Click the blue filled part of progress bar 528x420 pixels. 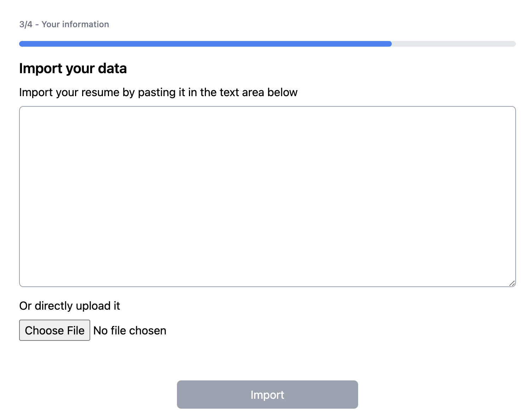pos(205,44)
